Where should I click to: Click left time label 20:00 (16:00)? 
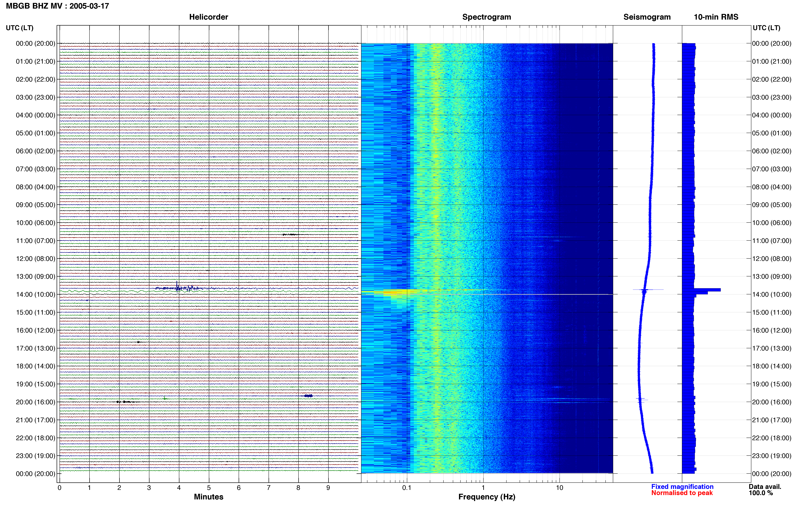36,402
